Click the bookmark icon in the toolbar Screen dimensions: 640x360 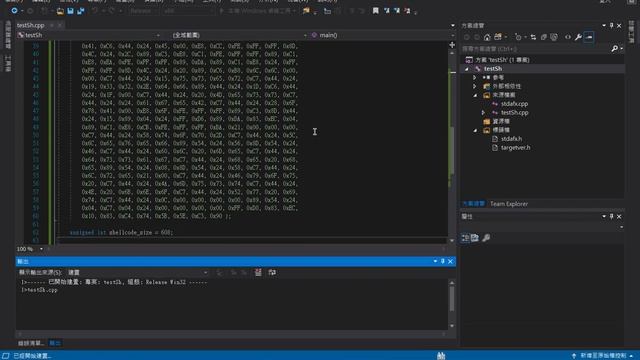[x=376, y=11]
